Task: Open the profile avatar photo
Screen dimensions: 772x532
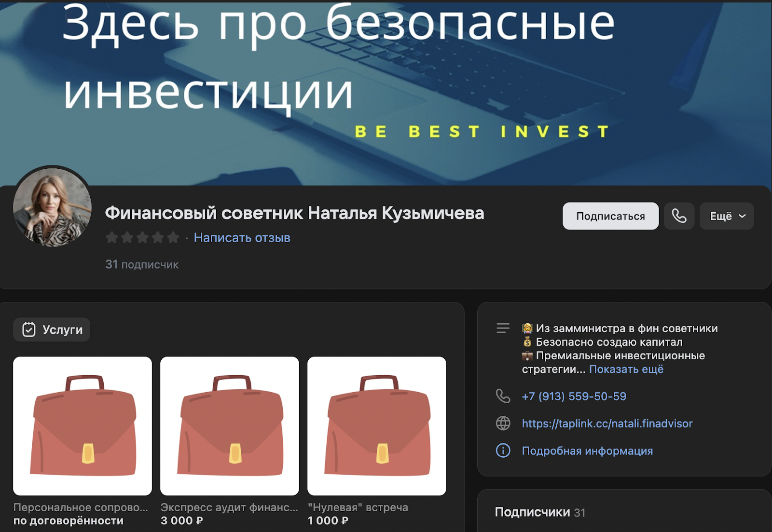Action: point(52,207)
